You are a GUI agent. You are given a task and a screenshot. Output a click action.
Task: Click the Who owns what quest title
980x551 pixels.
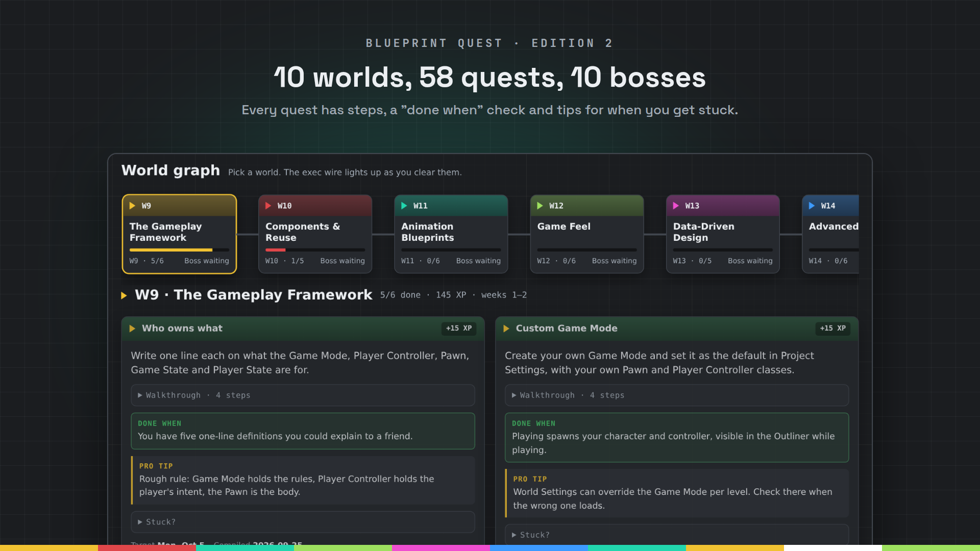[x=182, y=329]
